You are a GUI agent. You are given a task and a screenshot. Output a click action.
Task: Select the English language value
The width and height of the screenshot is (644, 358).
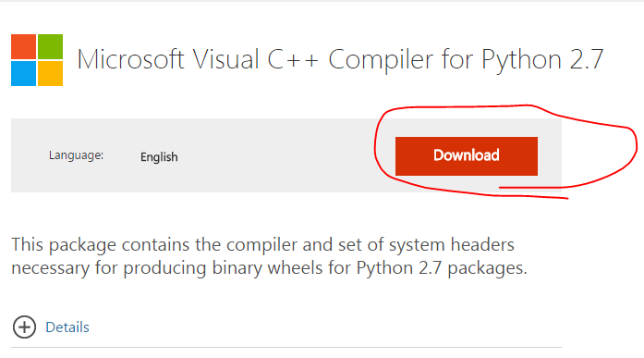point(159,157)
